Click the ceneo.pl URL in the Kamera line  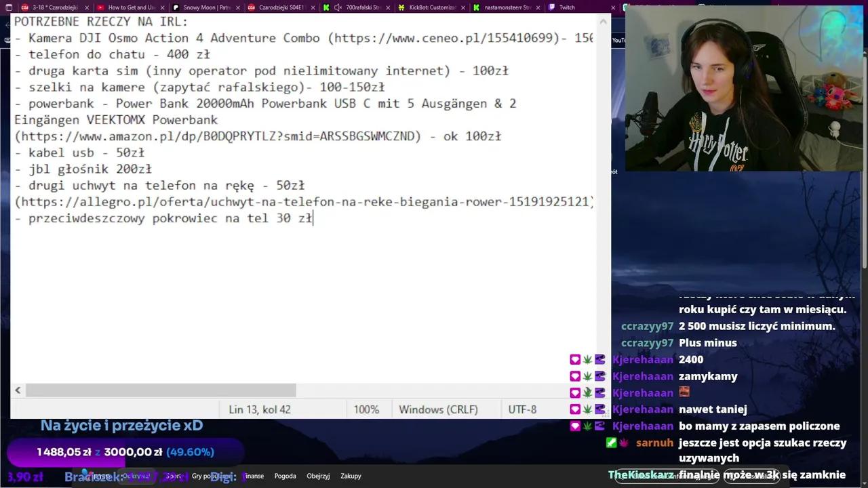tap(445, 38)
